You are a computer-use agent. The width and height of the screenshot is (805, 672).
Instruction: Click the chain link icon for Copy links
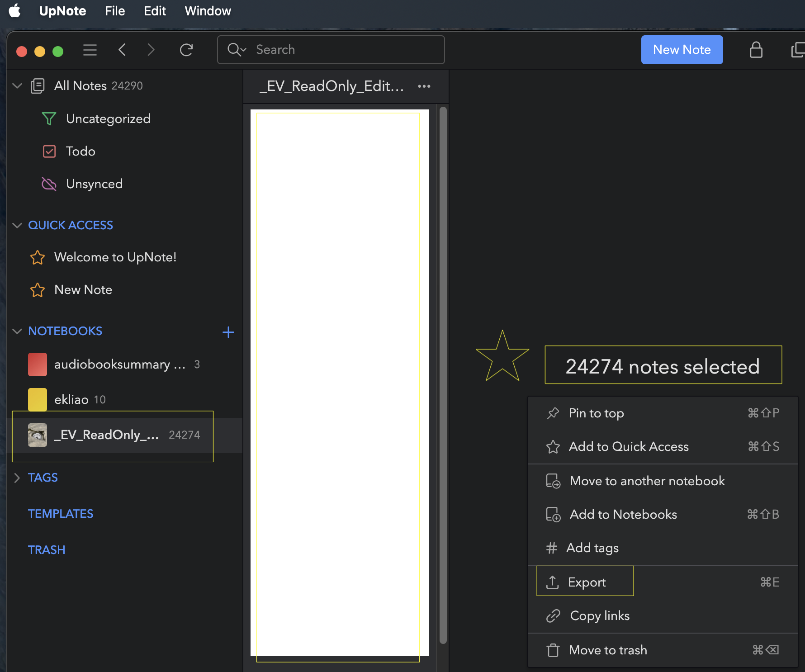point(553,616)
